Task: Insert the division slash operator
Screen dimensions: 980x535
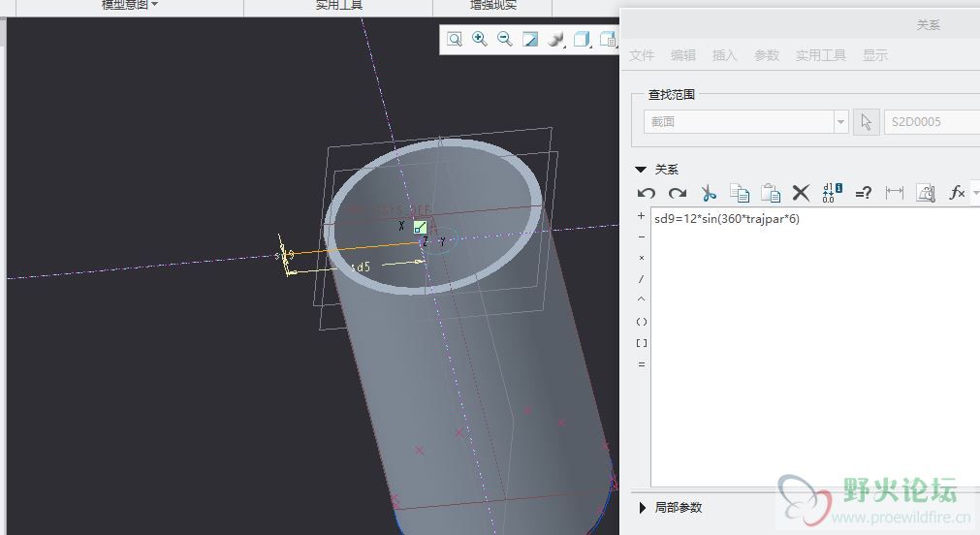Action: tap(642, 279)
